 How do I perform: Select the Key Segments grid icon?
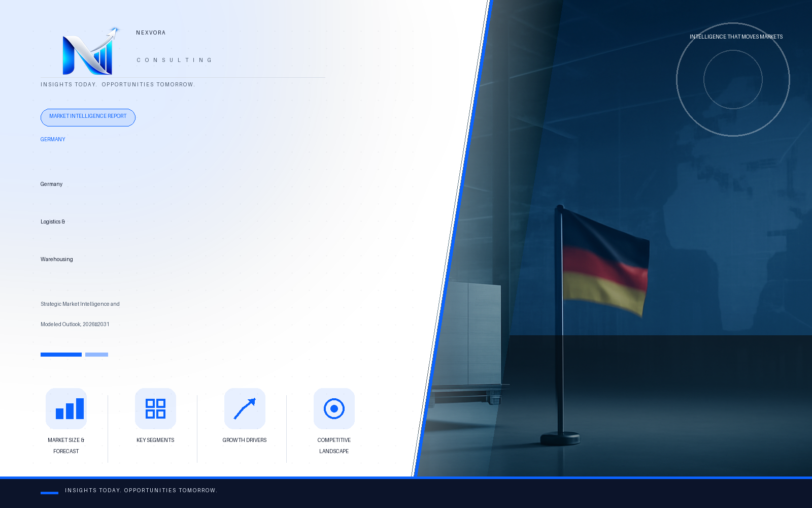click(x=155, y=408)
